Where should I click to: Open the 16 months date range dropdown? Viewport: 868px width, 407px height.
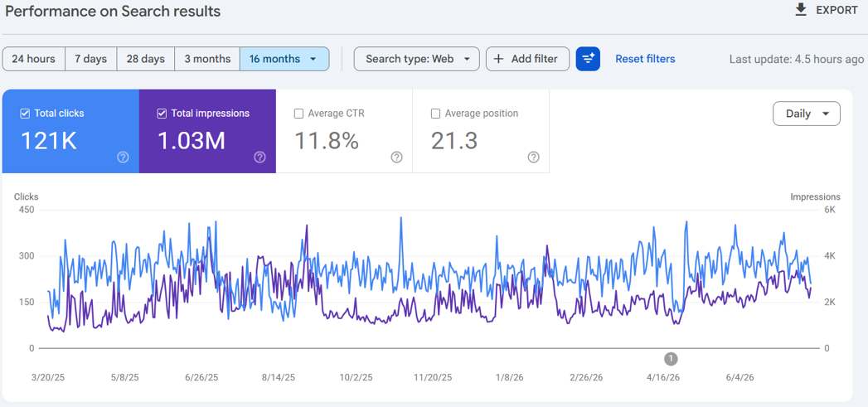coord(284,59)
